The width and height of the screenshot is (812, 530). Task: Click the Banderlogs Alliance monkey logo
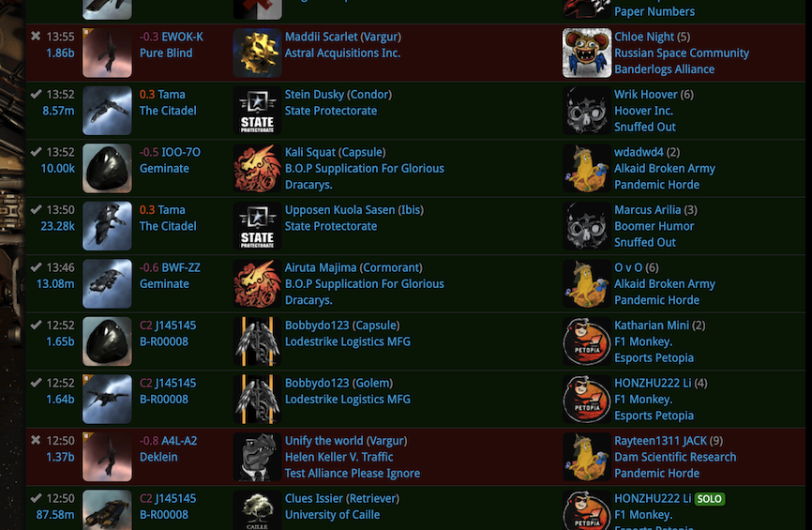point(587,53)
